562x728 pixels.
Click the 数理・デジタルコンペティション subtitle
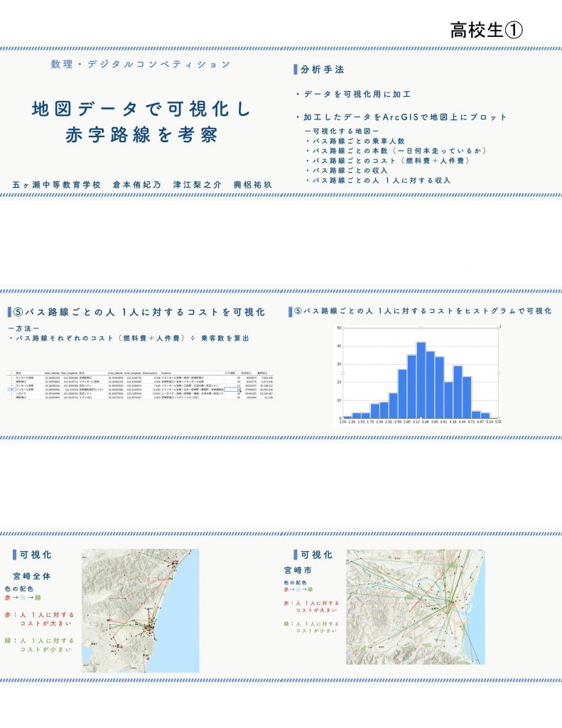(141, 65)
